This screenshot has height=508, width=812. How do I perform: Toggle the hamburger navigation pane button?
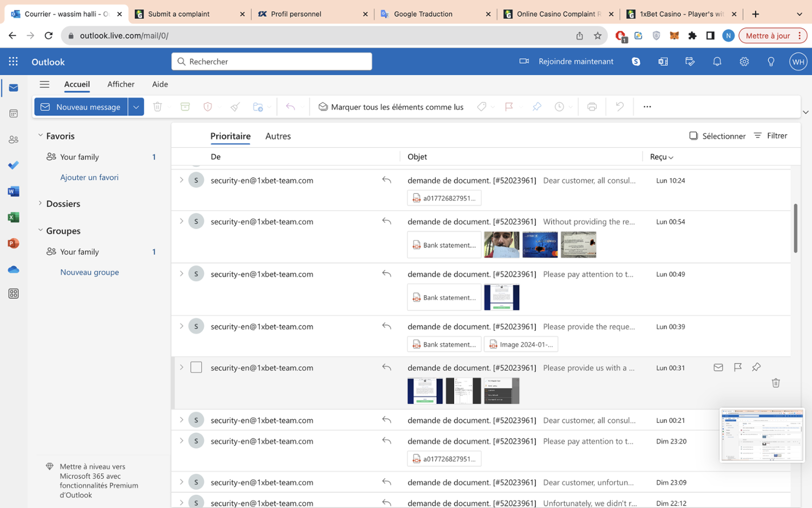[44, 84]
